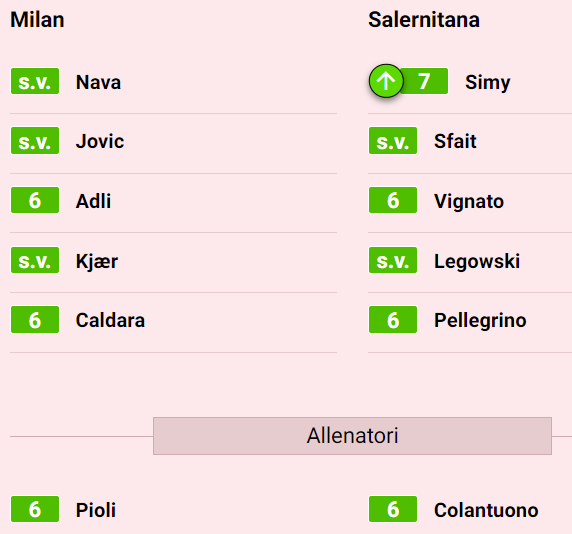Click Adli's rating badge showing 6

[x=35, y=200]
